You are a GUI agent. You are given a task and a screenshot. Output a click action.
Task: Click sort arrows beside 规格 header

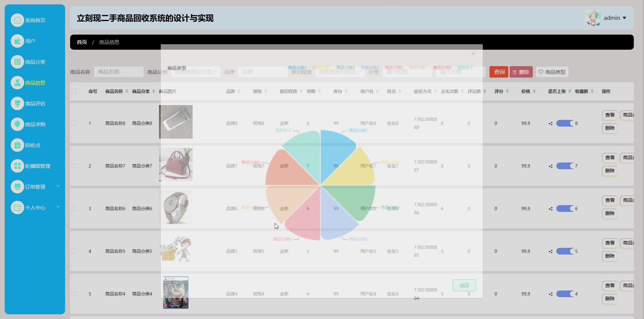(x=266, y=91)
